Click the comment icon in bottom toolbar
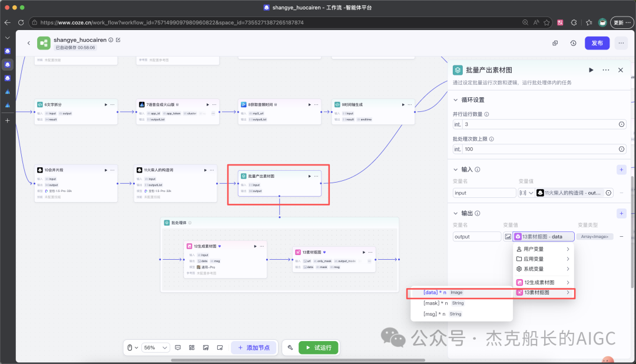Image resolution: width=636 pixels, height=364 pixels. (x=178, y=348)
